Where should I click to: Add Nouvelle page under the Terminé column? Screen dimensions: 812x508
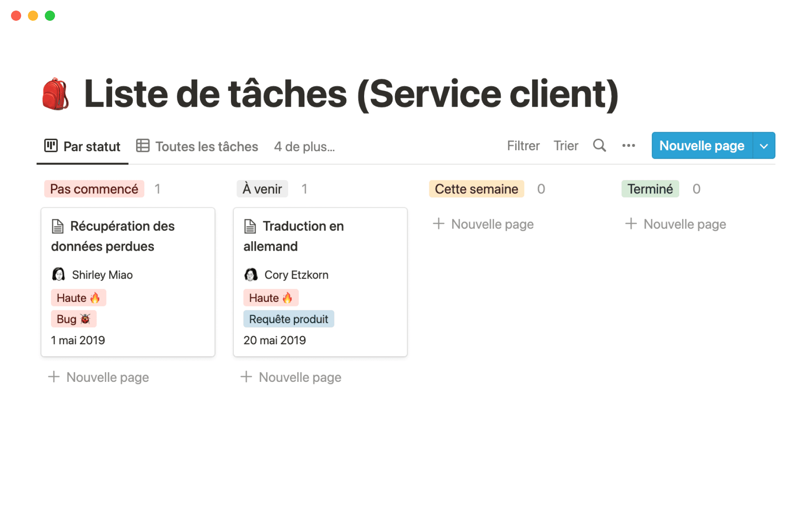coord(684,224)
